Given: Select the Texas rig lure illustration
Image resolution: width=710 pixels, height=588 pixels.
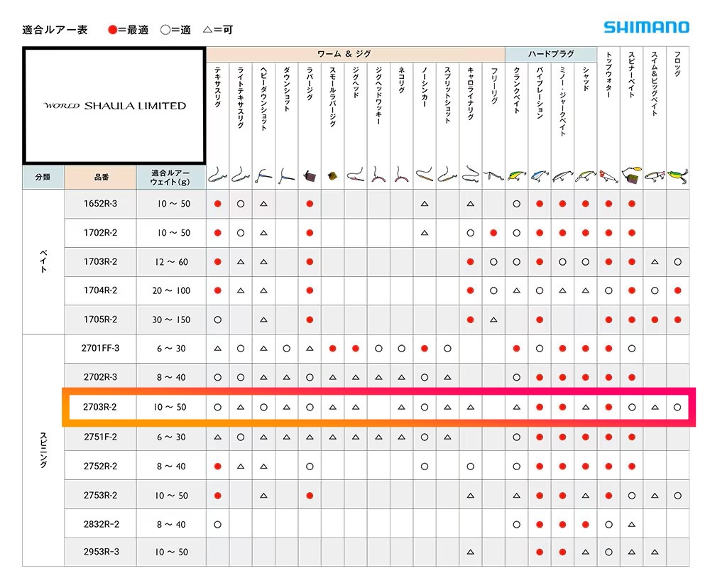Looking at the screenshot, I should point(217,175).
